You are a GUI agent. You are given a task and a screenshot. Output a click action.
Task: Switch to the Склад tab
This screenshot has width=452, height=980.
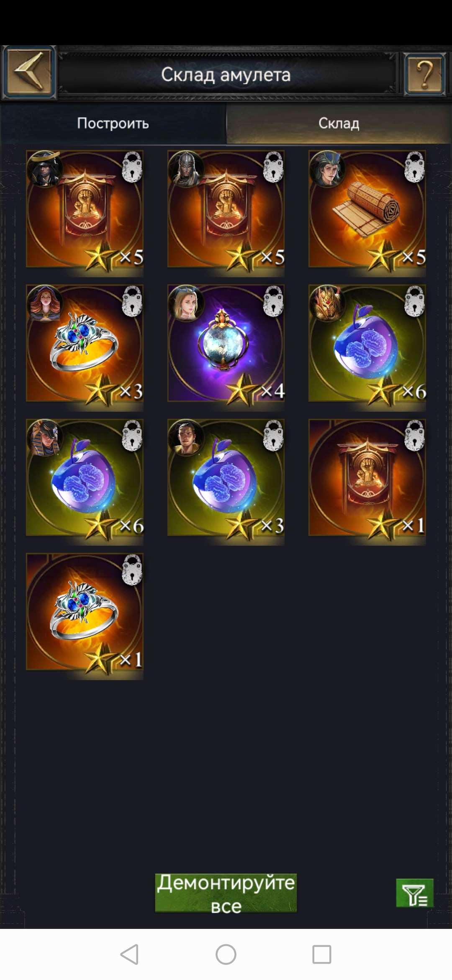pos(339,124)
